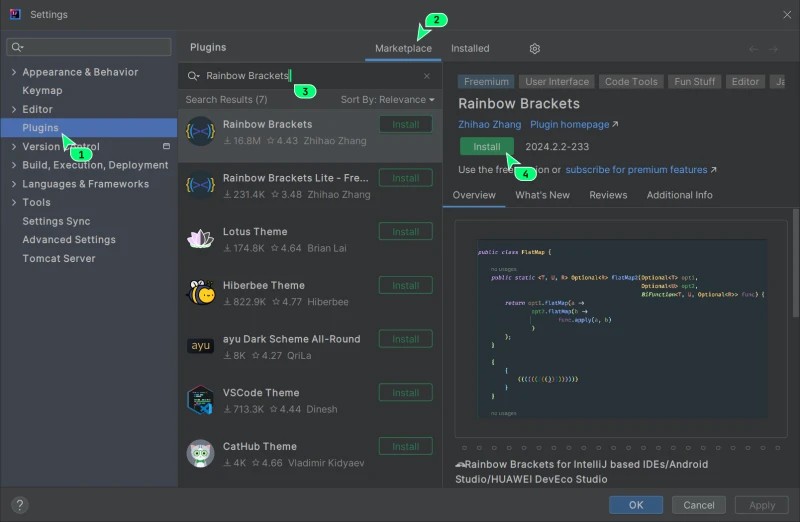Click the Lotus Theme flower icon

click(x=200, y=238)
